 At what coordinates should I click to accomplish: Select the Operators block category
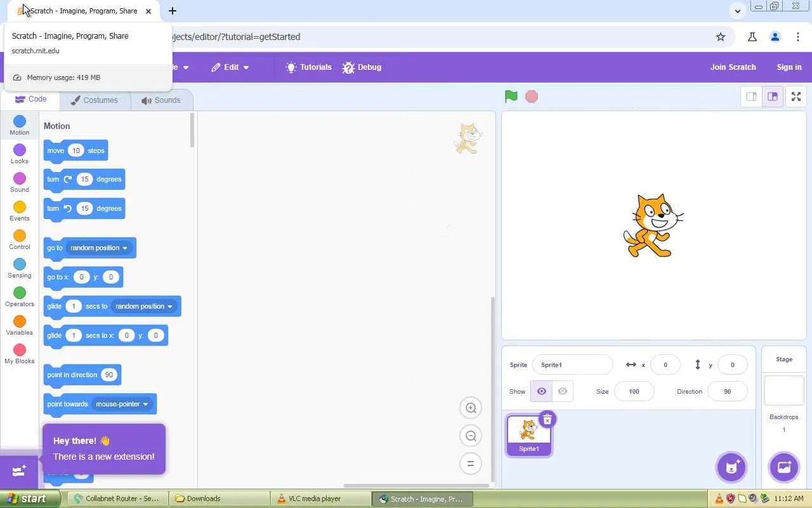(x=20, y=297)
